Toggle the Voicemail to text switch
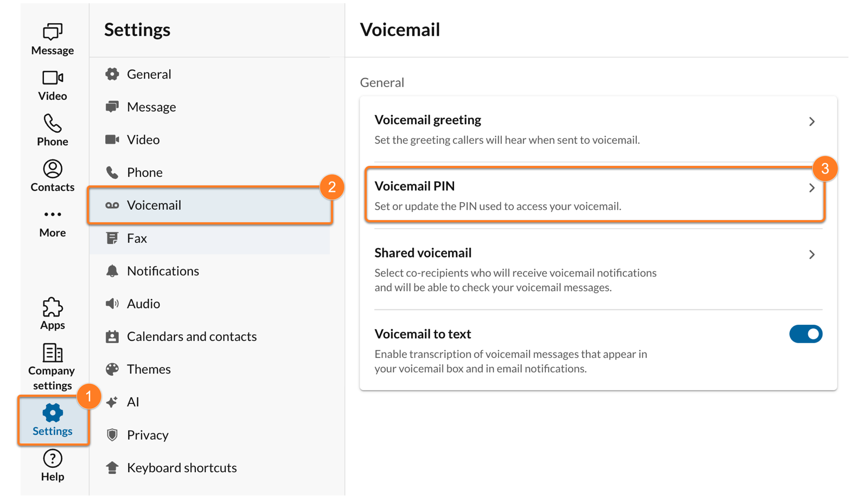 [x=806, y=334]
